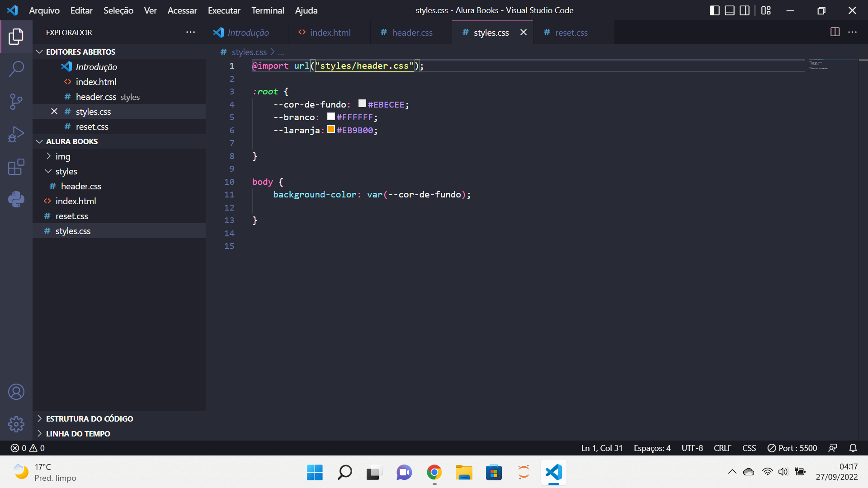Click the orange #EB9B00 color swatch

pyautogui.click(x=331, y=129)
